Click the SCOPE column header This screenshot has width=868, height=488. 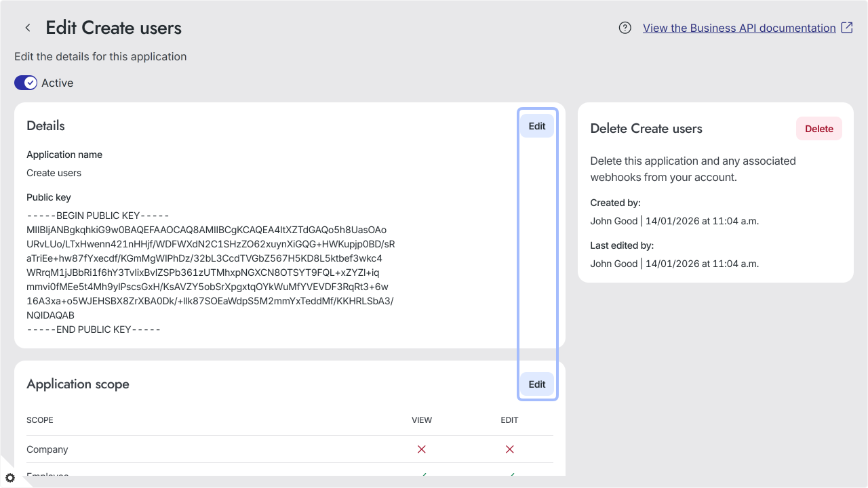click(40, 420)
